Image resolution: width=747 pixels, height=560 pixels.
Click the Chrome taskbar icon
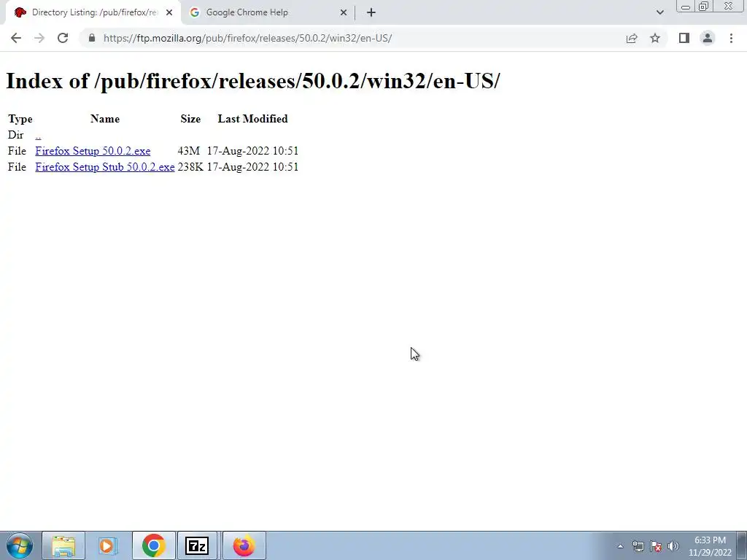[153, 545]
